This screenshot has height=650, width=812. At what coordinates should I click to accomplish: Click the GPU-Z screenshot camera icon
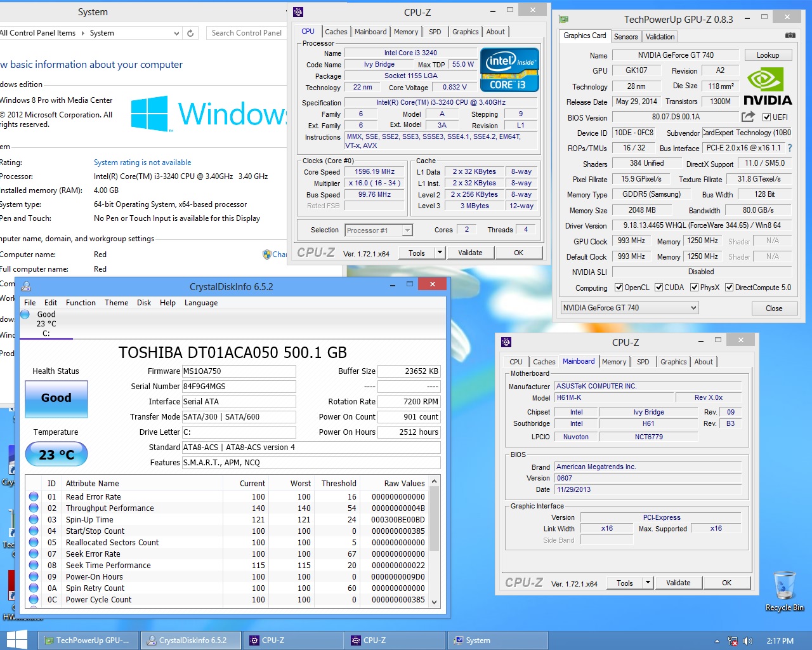pos(790,36)
